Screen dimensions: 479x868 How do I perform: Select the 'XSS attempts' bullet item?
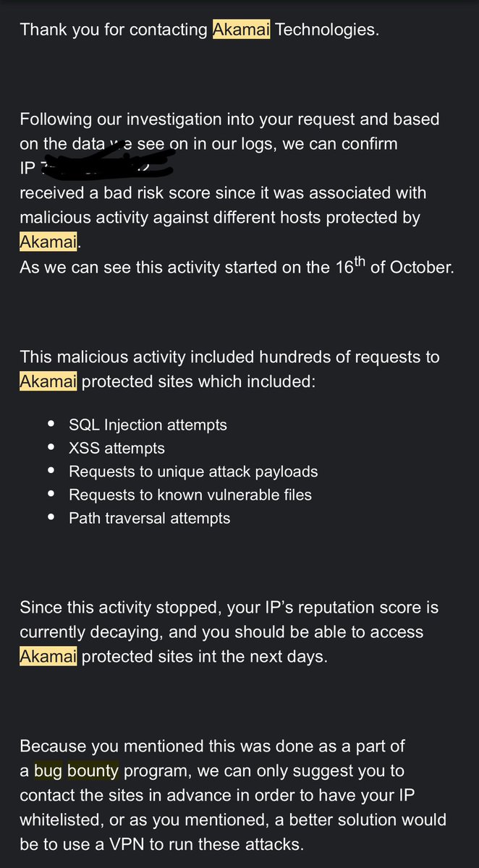tap(116, 448)
